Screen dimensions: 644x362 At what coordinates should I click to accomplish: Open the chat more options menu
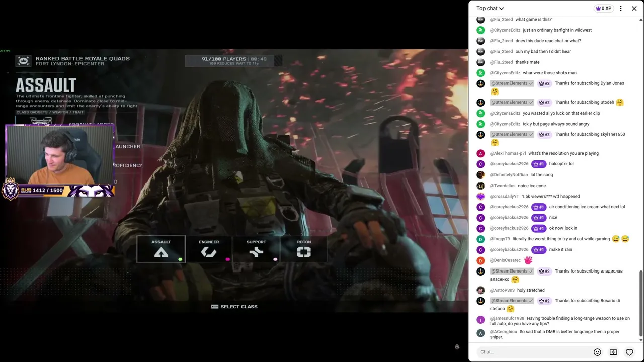pos(621,8)
